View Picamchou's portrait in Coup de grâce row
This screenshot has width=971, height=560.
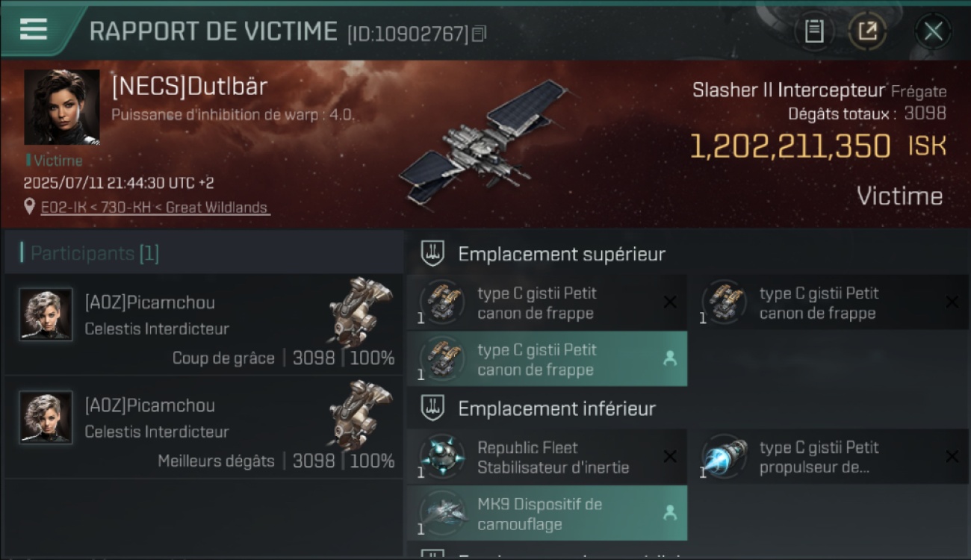point(46,315)
